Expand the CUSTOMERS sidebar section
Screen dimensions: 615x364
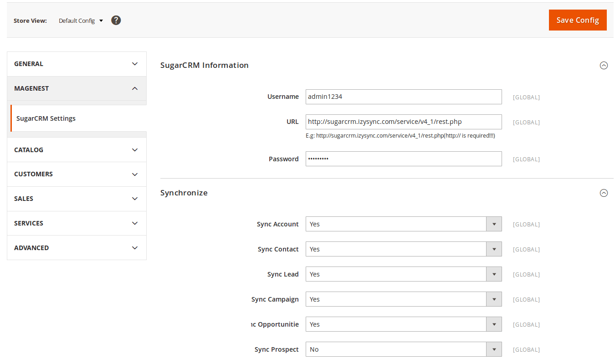click(77, 174)
